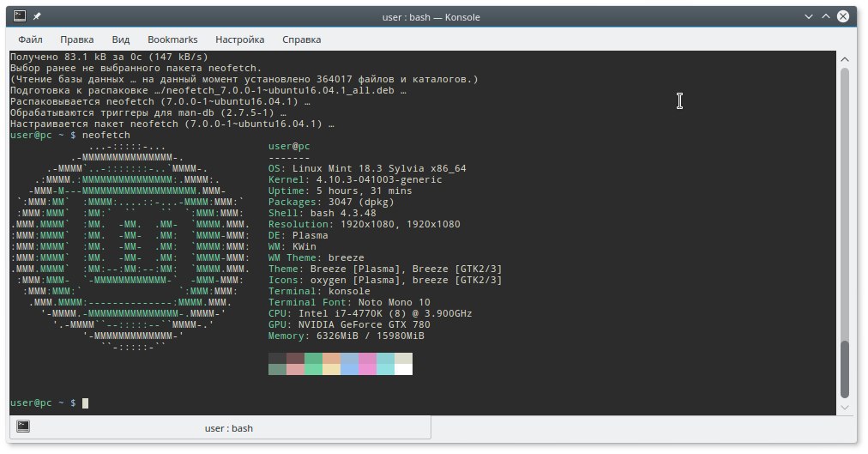Click the Linux Mint ASCII logo

(130, 246)
